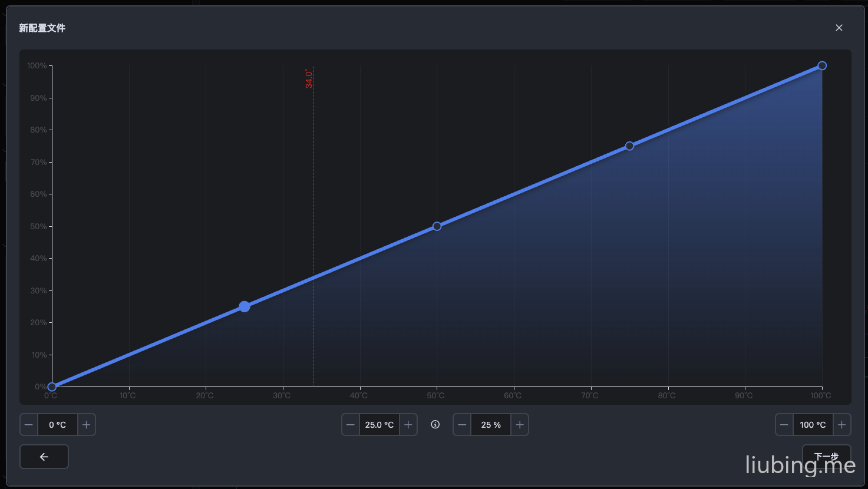
Task: Click plus button for maximum temperature 100 °C
Action: tap(841, 425)
